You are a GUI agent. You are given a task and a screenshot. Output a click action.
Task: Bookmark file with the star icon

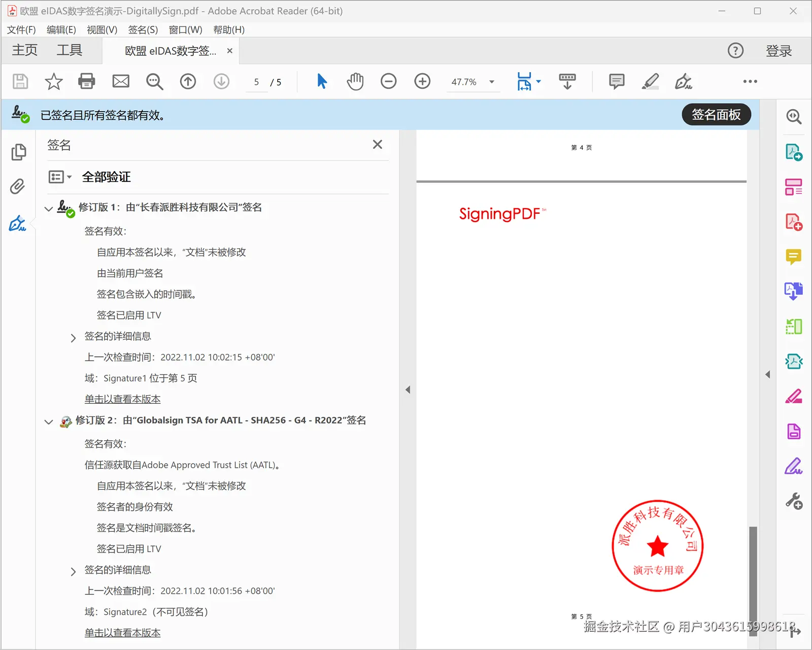click(x=53, y=81)
